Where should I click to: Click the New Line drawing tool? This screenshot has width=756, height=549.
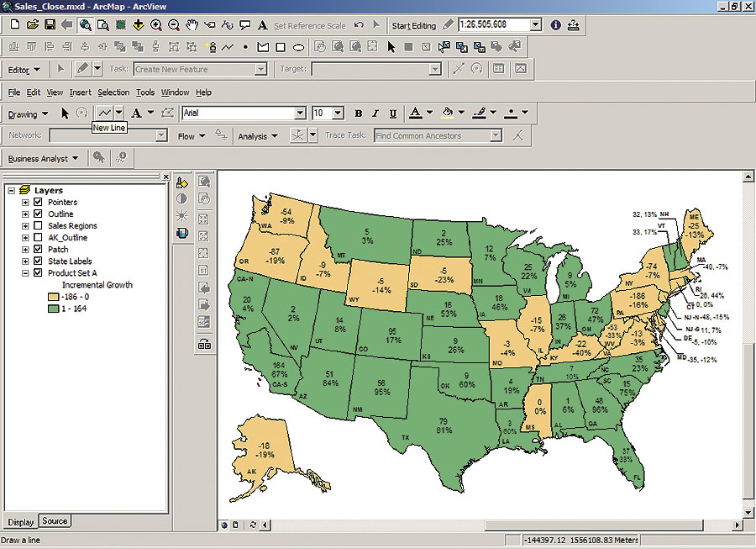pyautogui.click(x=104, y=113)
